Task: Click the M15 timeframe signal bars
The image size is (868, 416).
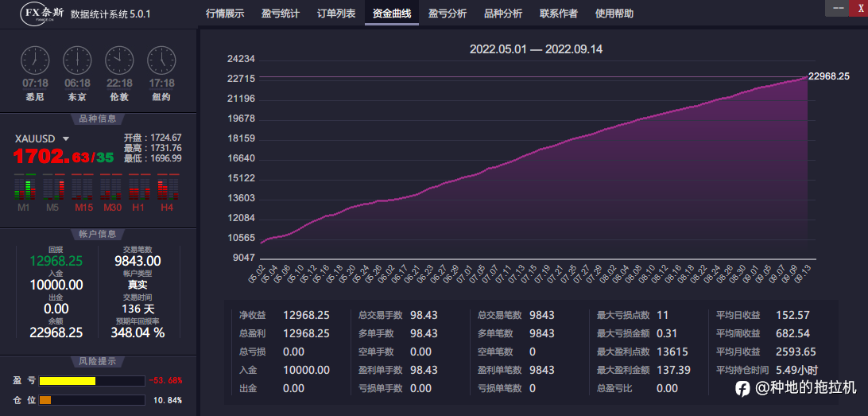Action: coord(83,187)
